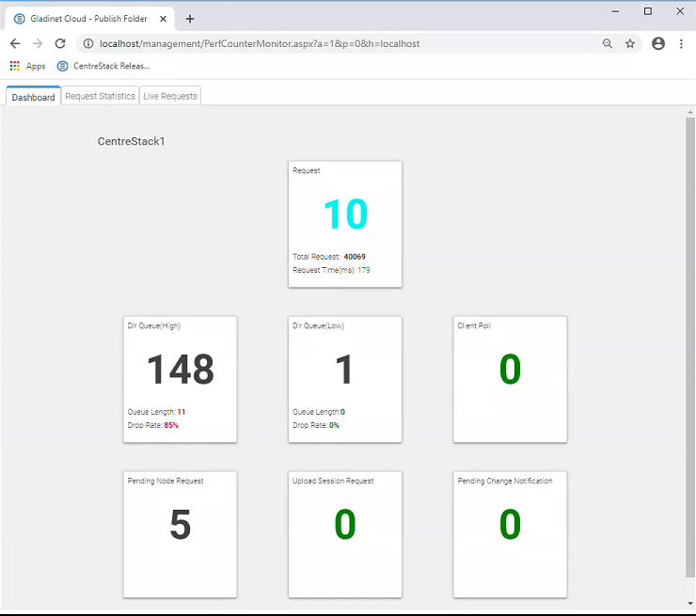Click the CentreStack1 server heading
Image resolution: width=696 pixels, height=616 pixels.
pyautogui.click(x=131, y=141)
